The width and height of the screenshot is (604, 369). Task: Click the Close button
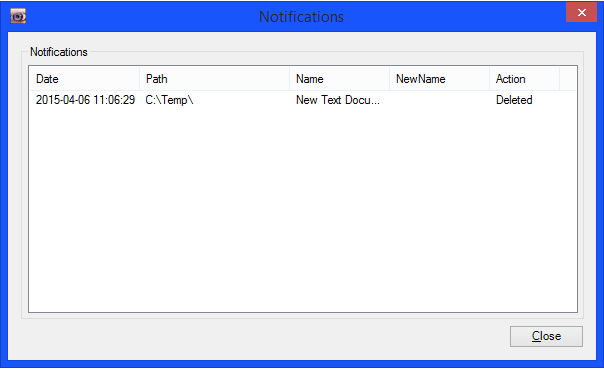546,336
